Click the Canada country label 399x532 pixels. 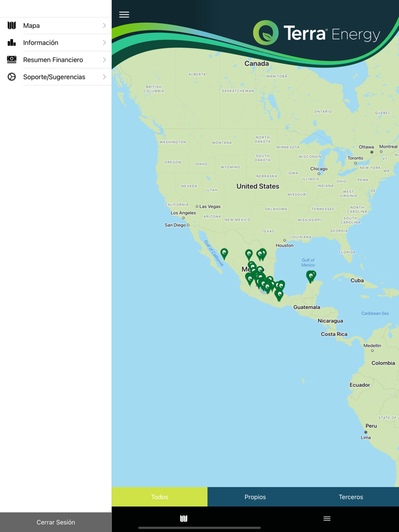pos(256,63)
